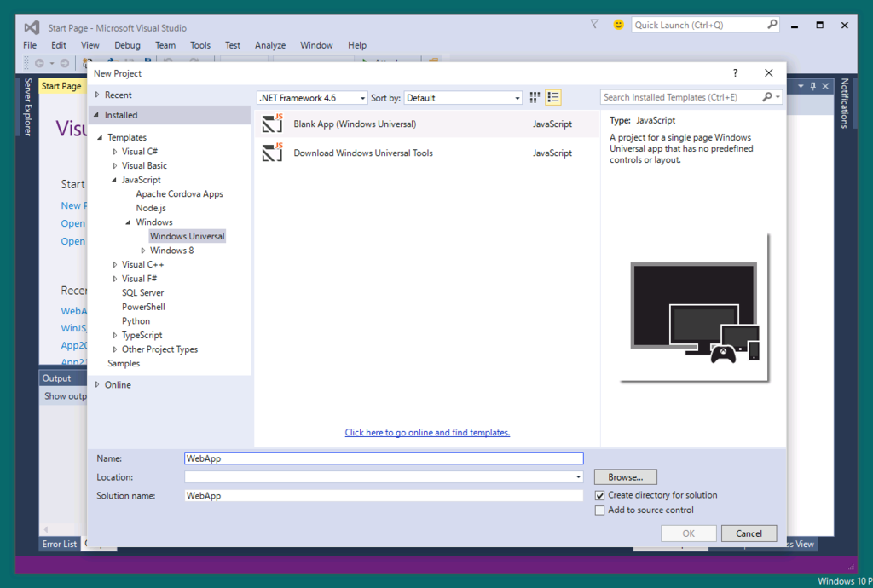Toggle Create directory for solution checkbox
The width and height of the screenshot is (873, 588).
pos(599,495)
